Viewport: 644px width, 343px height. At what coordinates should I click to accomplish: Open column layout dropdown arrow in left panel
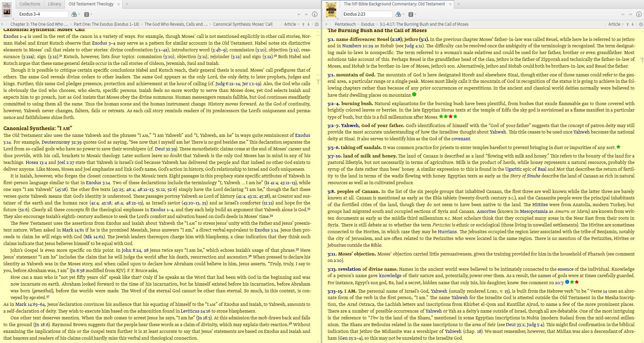click(91, 14)
